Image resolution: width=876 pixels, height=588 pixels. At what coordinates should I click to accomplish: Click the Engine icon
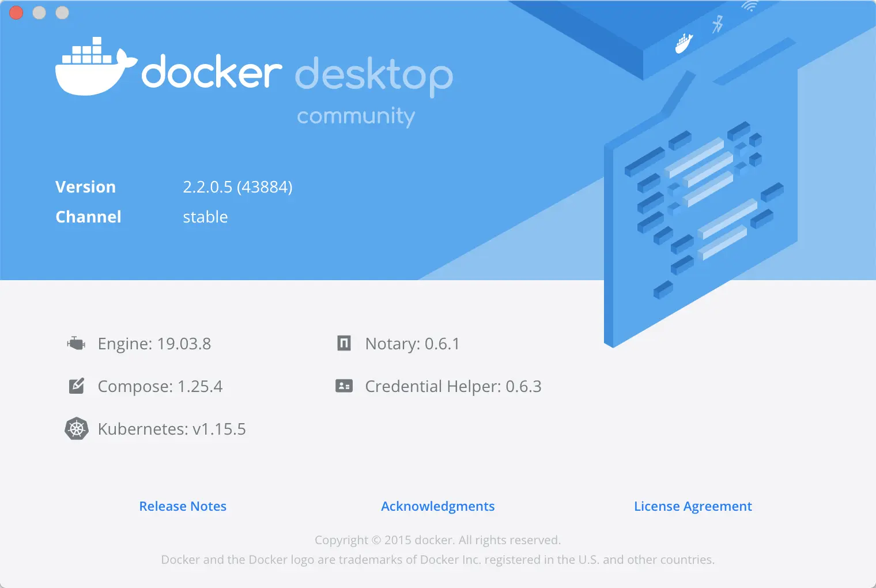(76, 344)
